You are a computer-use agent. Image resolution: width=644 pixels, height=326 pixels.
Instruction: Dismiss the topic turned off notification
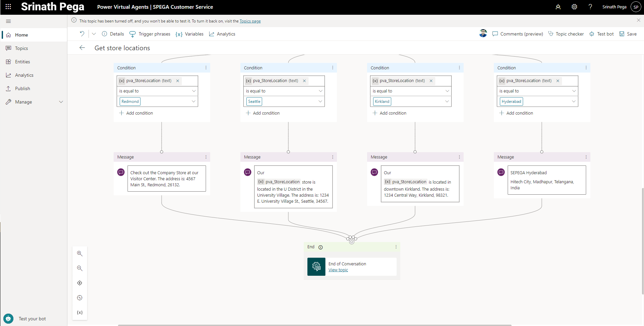tap(638, 20)
